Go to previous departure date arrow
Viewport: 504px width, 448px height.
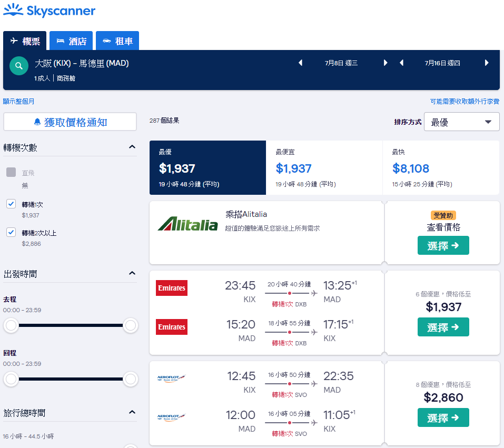[301, 63]
